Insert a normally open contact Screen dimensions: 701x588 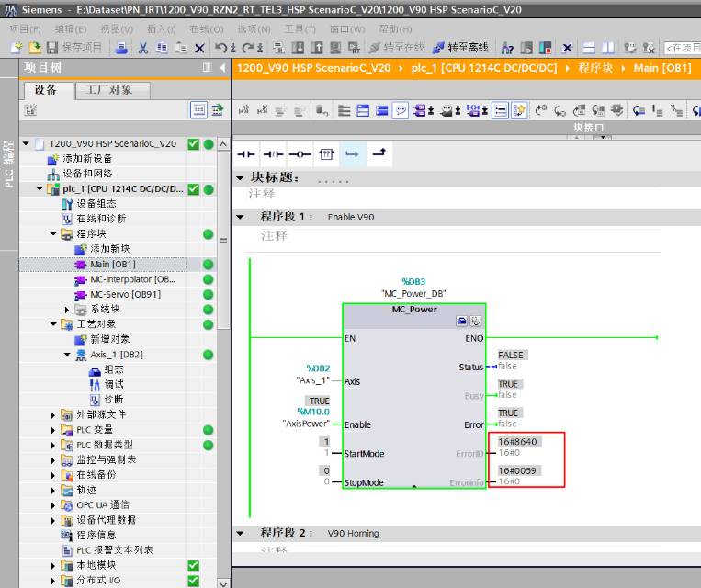click(x=246, y=154)
